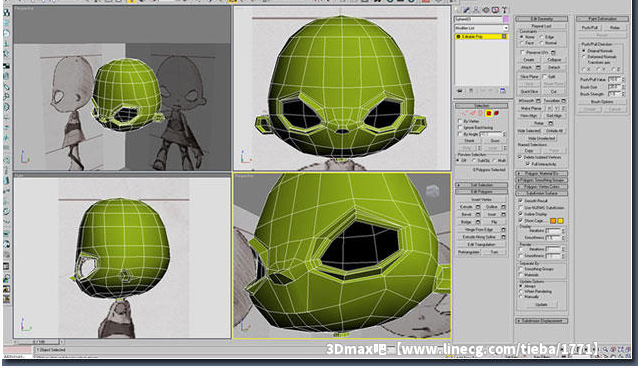Image resolution: width=638 pixels, height=368 pixels.
Task: Click the Grow selection button
Action: point(495,140)
